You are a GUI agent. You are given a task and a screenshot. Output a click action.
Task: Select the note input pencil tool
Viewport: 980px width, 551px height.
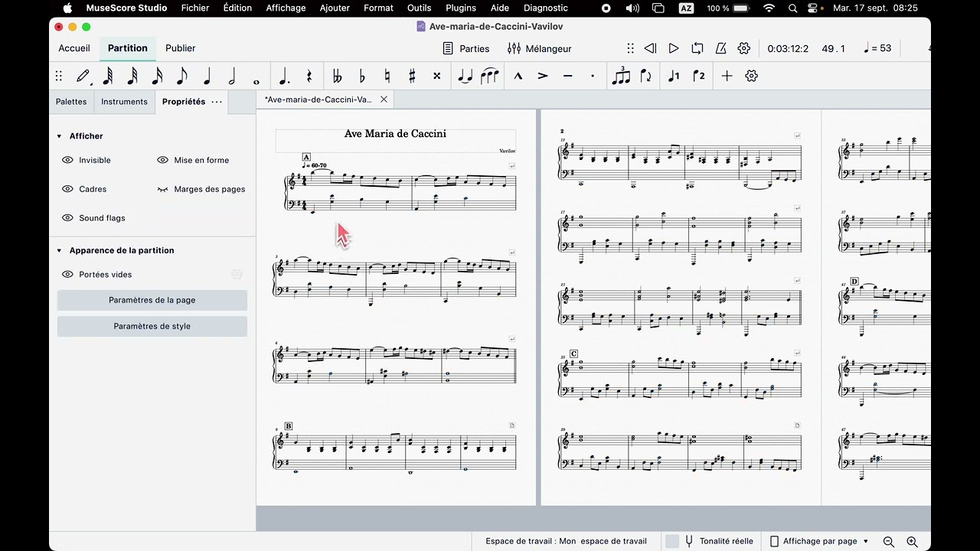point(83,76)
